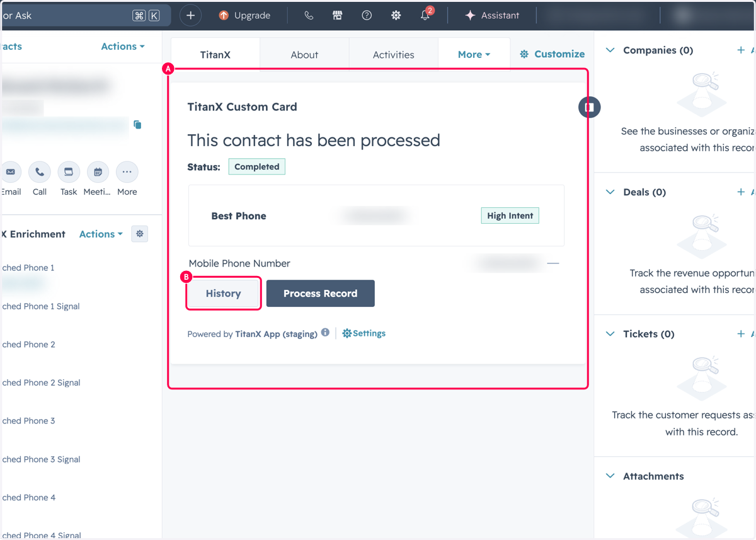Collapse the Attachments section chevron
The image size is (756, 540).
pos(610,476)
